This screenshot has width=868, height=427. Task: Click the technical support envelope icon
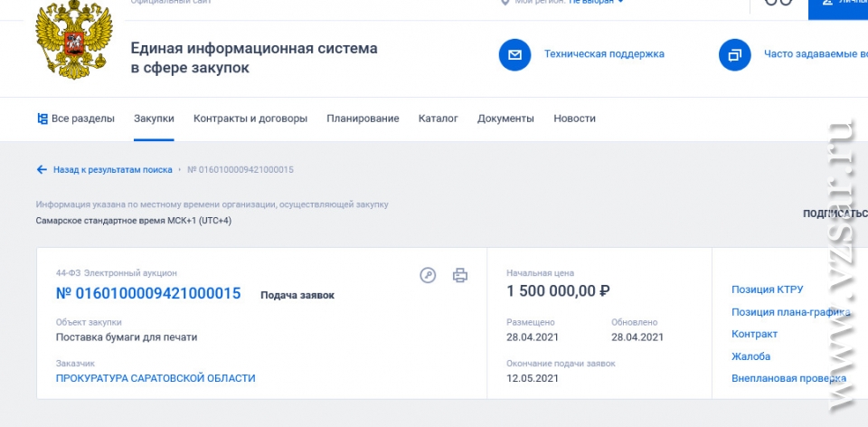point(514,55)
